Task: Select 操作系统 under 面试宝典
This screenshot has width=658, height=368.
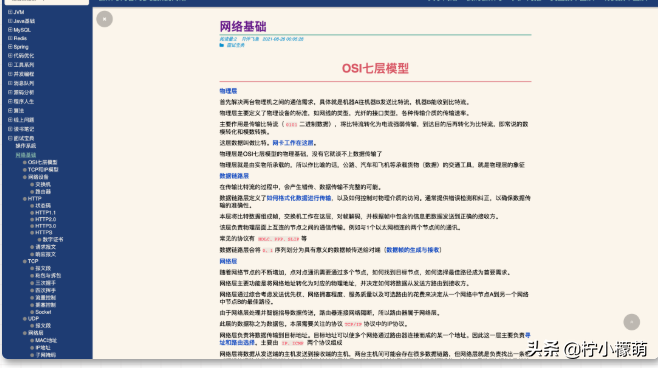Action: coord(26,146)
